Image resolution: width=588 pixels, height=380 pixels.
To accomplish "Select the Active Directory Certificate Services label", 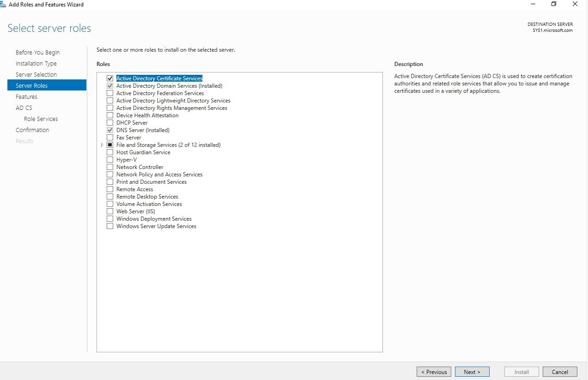I will point(159,78).
